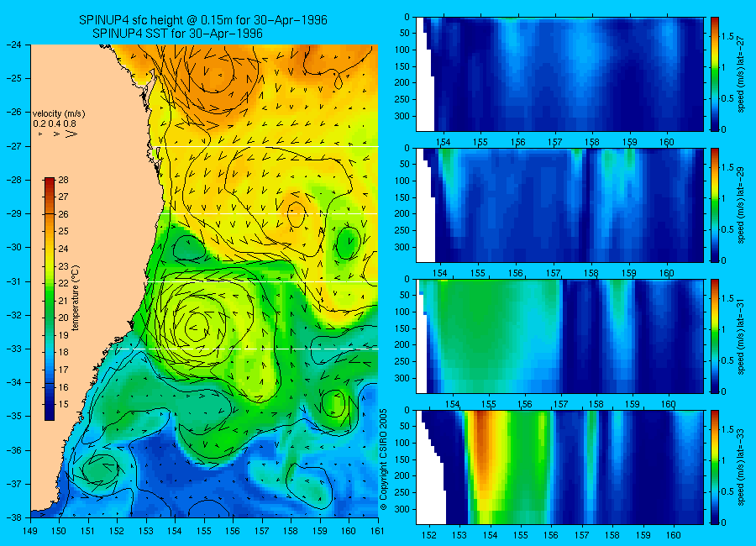Click the 160 longitude label under lat=-27 plot

(x=667, y=142)
